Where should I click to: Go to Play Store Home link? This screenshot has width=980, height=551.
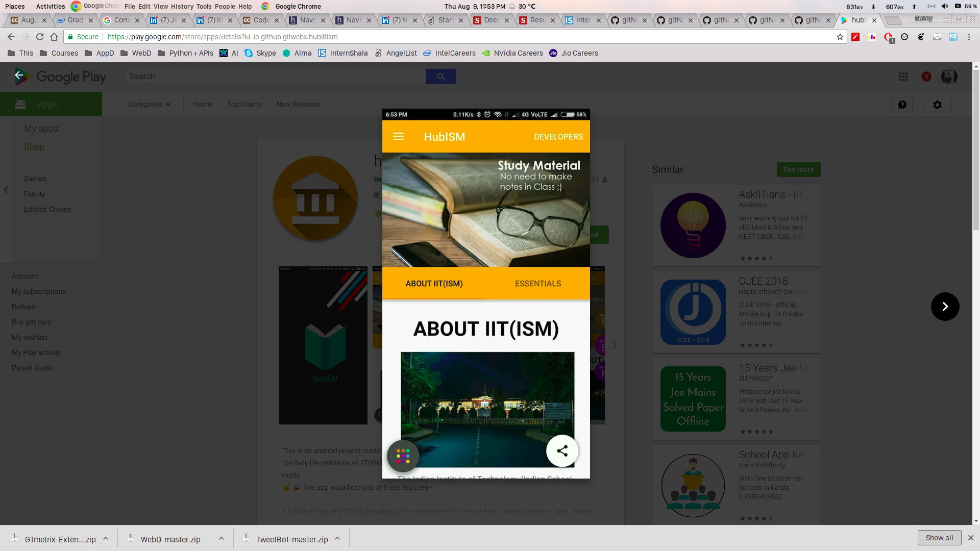(203, 104)
